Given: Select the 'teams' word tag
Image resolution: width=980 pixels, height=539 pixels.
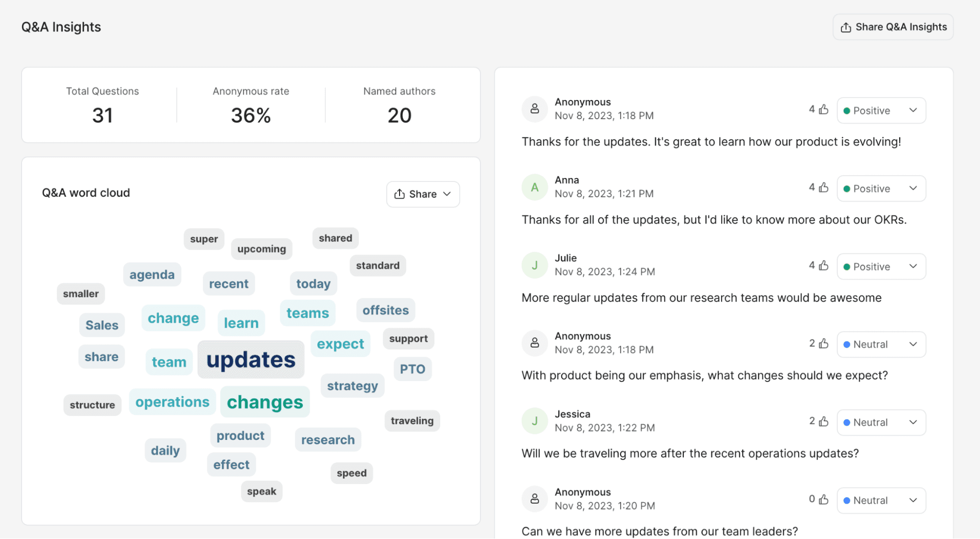Looking at the screenshot, I should (307, 313).
